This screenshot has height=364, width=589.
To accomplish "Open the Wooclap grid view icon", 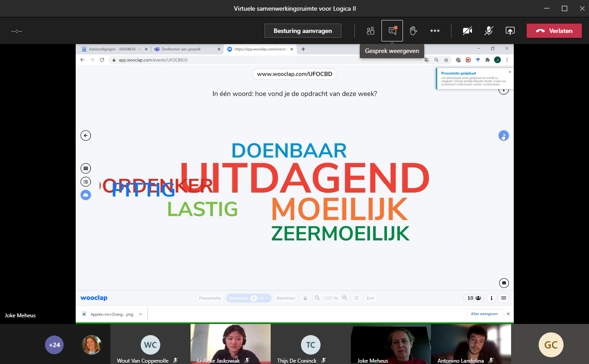I will [x=86, y=168].
